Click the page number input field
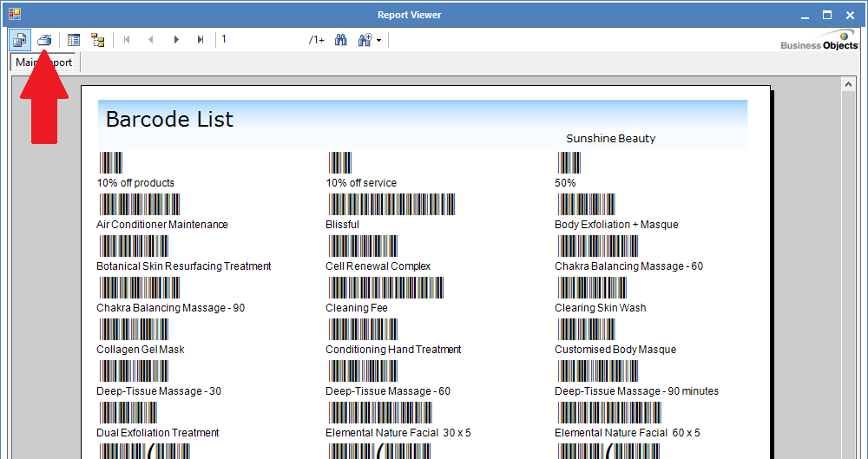Viewport: 868px width, 459px height. pyautogui.click(x=260, y=40)
